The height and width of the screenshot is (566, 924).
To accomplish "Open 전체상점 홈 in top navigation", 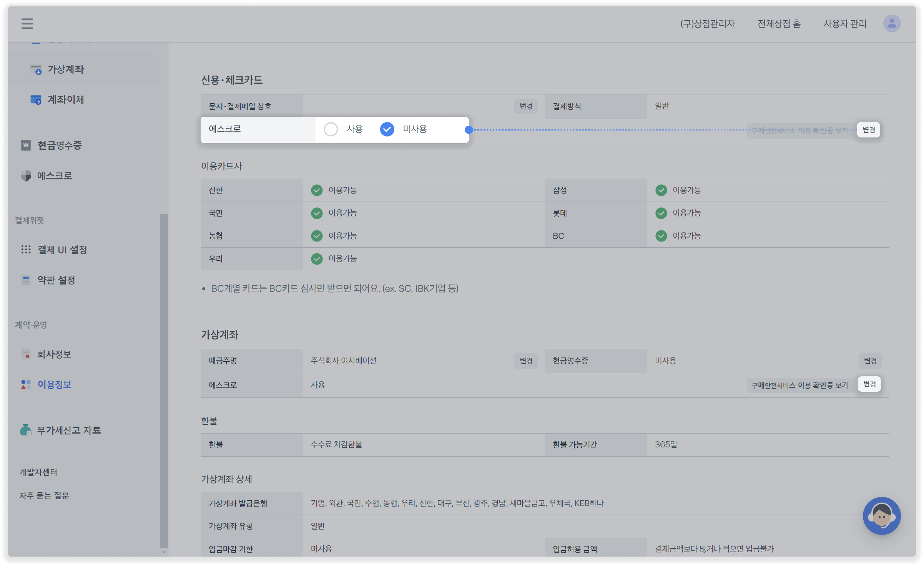I will (779, 24).
